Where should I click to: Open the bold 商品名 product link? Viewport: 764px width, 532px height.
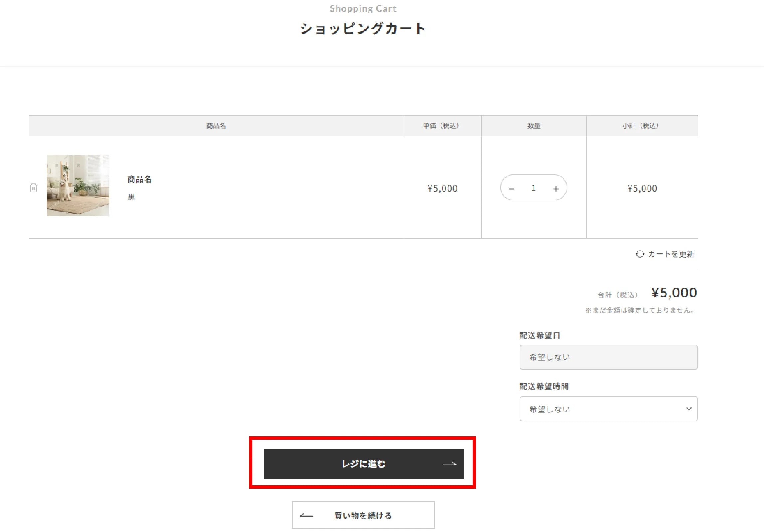(140, 179)
